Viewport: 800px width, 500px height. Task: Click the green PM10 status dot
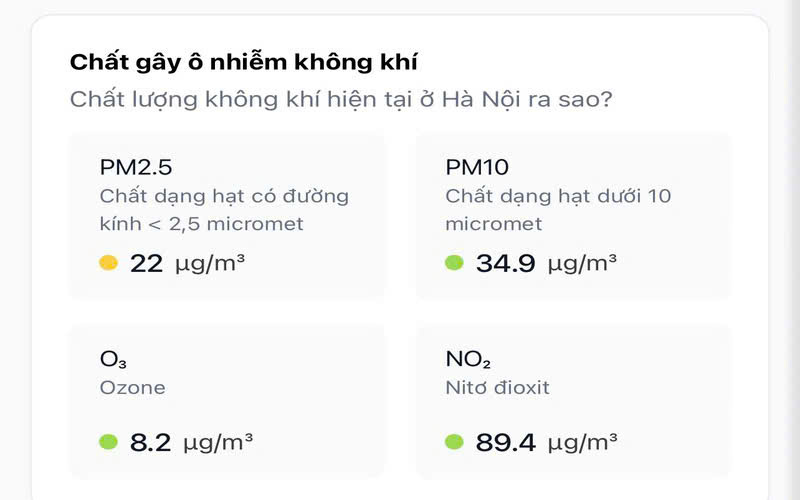(454, 264)
